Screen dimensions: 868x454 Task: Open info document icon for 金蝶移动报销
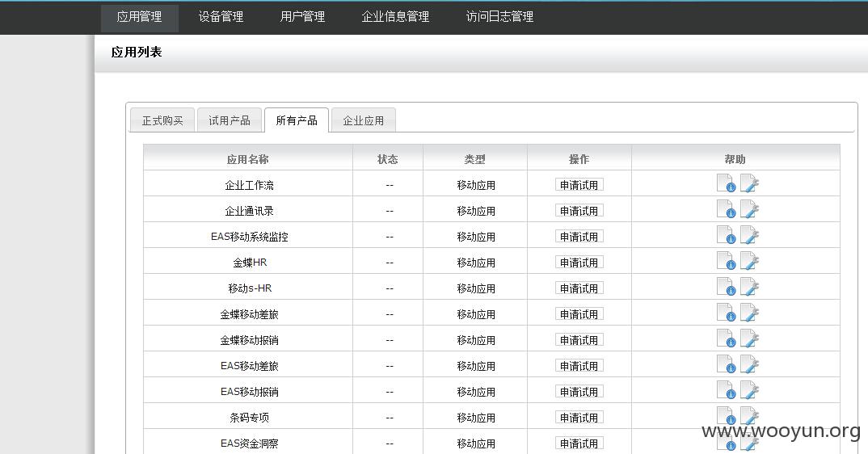[726, 338]
